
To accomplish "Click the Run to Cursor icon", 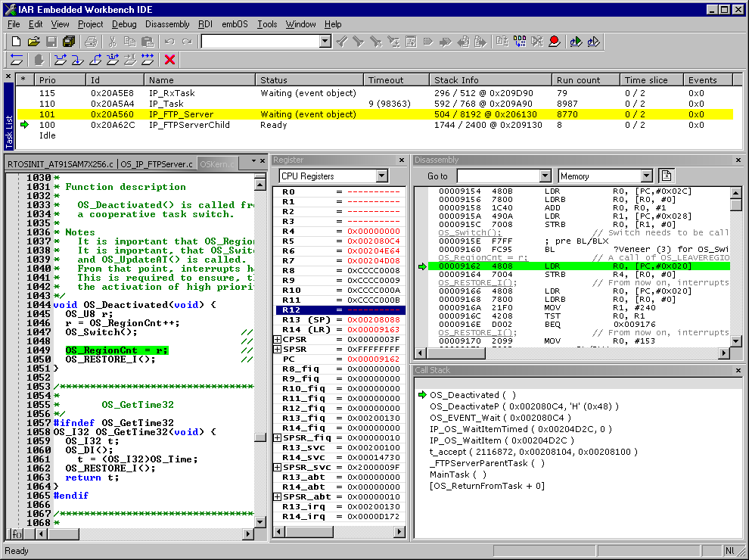I will 130,60.
